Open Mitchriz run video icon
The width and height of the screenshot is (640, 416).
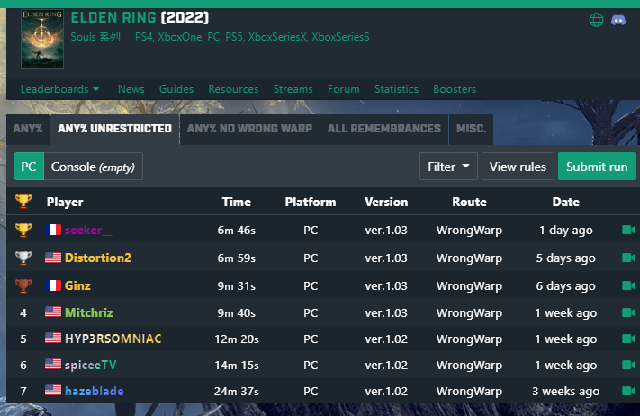(x=628, y=313)
